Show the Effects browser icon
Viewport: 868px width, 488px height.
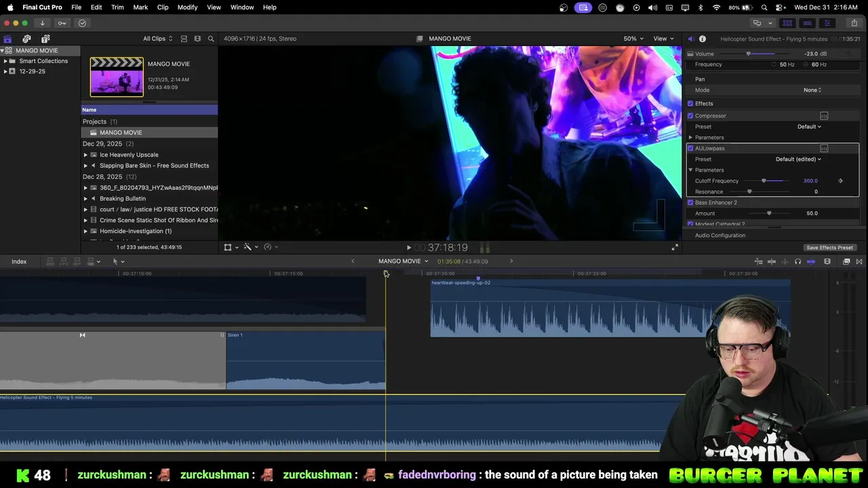tap(846, 262)
